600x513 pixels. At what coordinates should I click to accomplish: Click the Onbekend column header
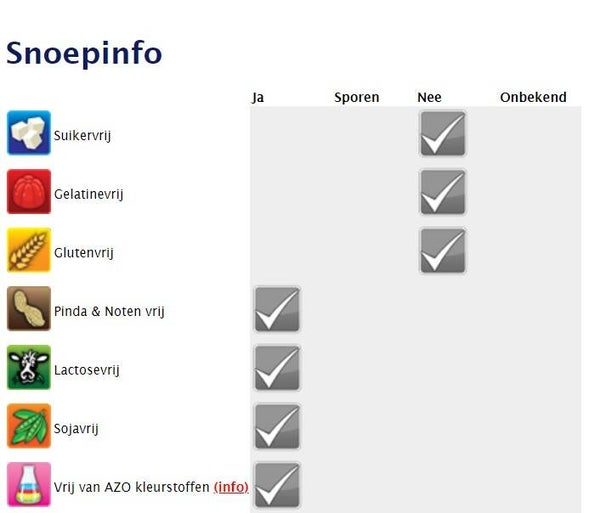533,97
